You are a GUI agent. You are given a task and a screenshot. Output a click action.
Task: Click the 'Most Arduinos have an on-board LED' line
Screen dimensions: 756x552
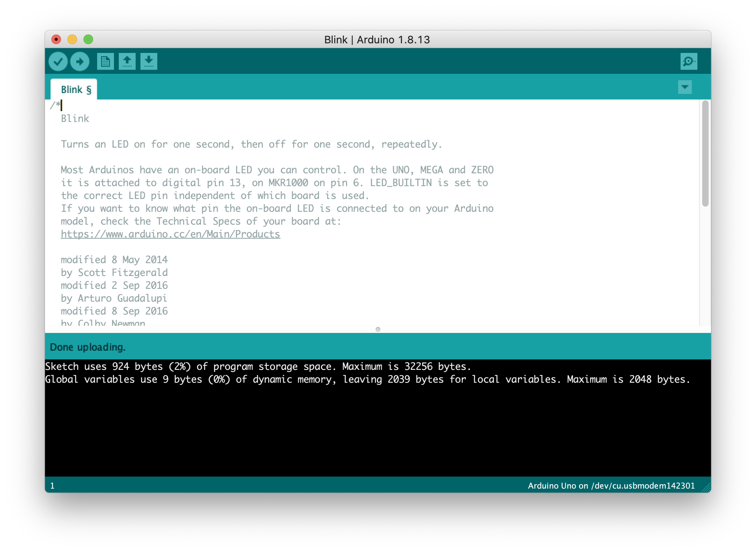[x=277, y=170]
